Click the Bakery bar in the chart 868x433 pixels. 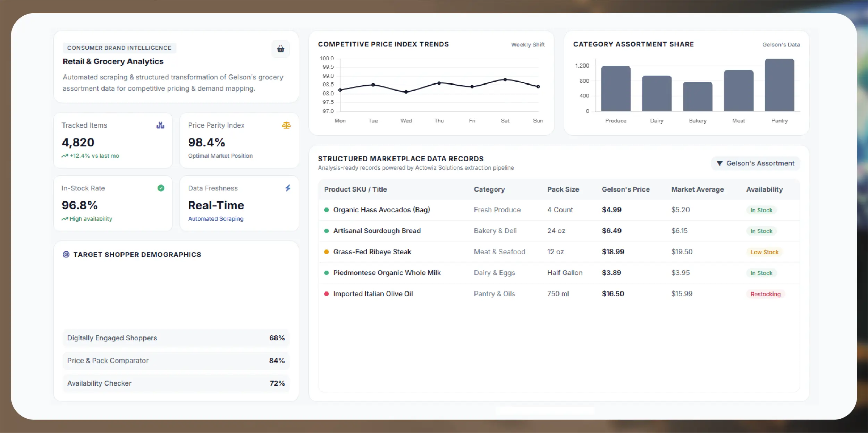pyautogui.click(x=698, y=96)
